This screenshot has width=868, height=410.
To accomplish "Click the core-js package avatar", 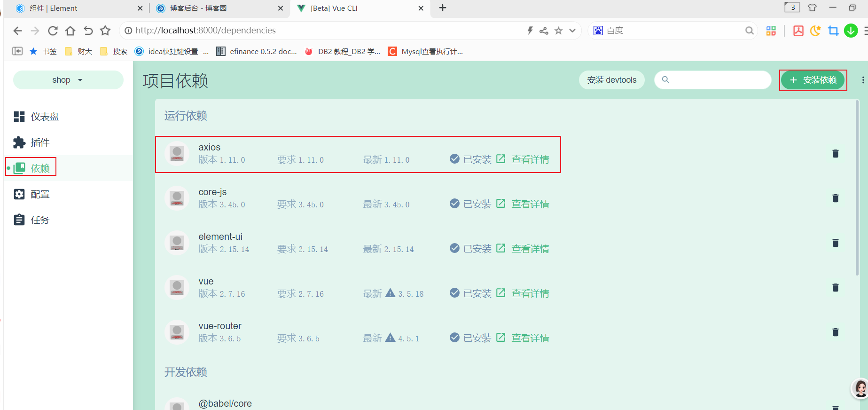I will 177,198.
